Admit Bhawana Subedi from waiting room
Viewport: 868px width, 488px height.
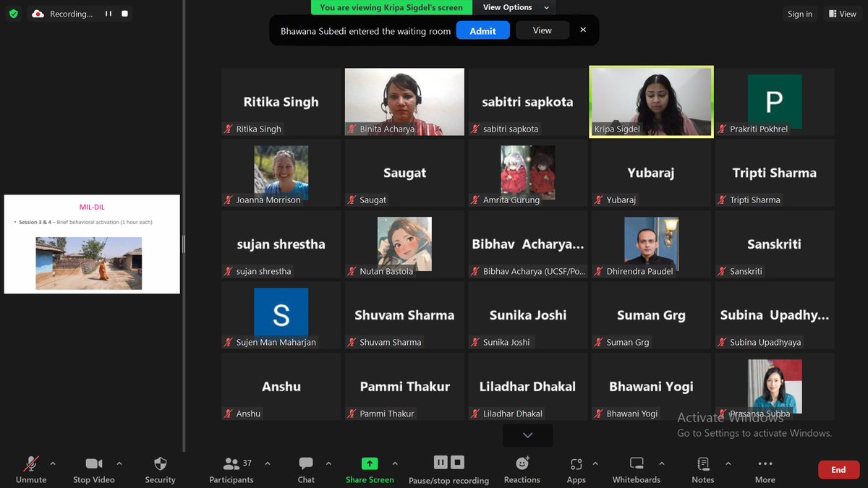point(482,30)
